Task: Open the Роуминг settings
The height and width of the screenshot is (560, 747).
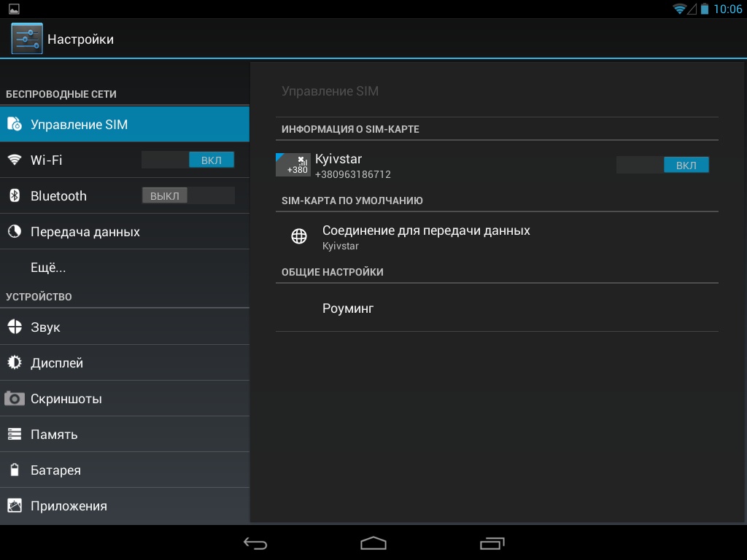Action: point(348,308)
